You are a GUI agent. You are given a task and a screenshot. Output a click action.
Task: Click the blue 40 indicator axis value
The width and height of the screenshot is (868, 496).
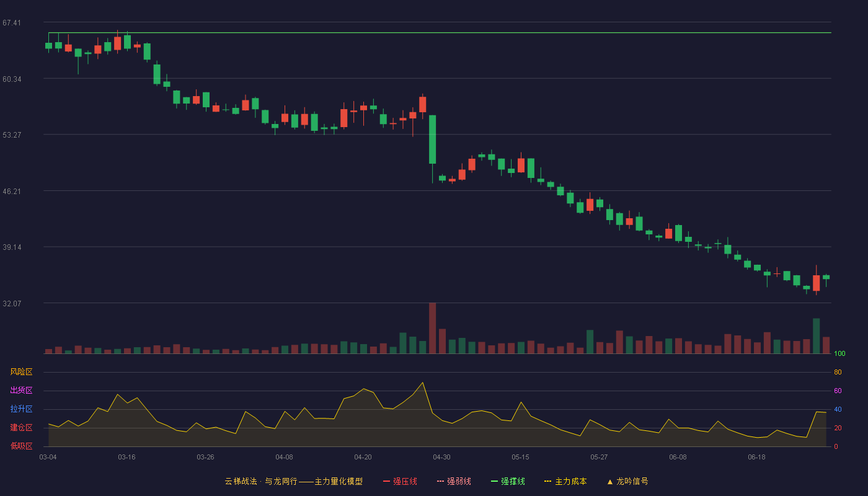[x=838, y=409]
